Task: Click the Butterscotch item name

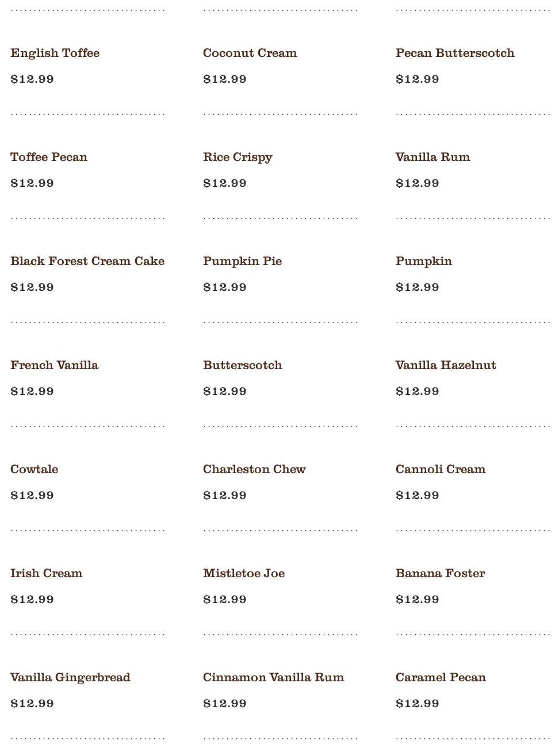Action: (242, 365)
